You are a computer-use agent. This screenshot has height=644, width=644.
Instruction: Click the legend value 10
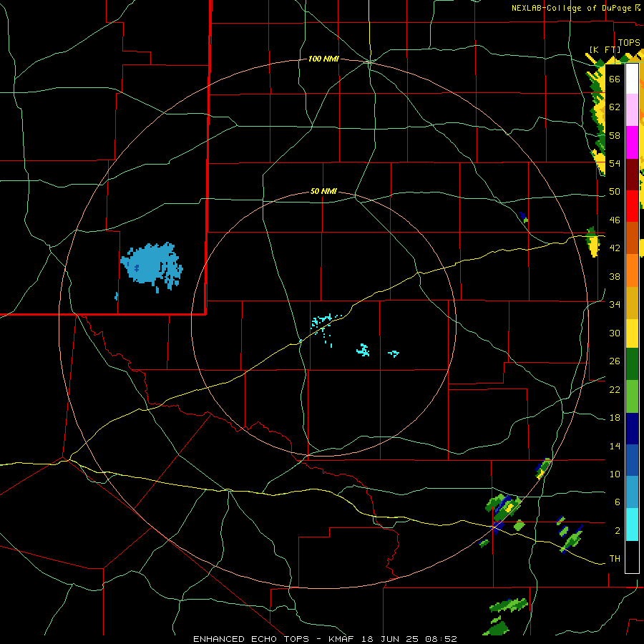(x=615, y=474)
